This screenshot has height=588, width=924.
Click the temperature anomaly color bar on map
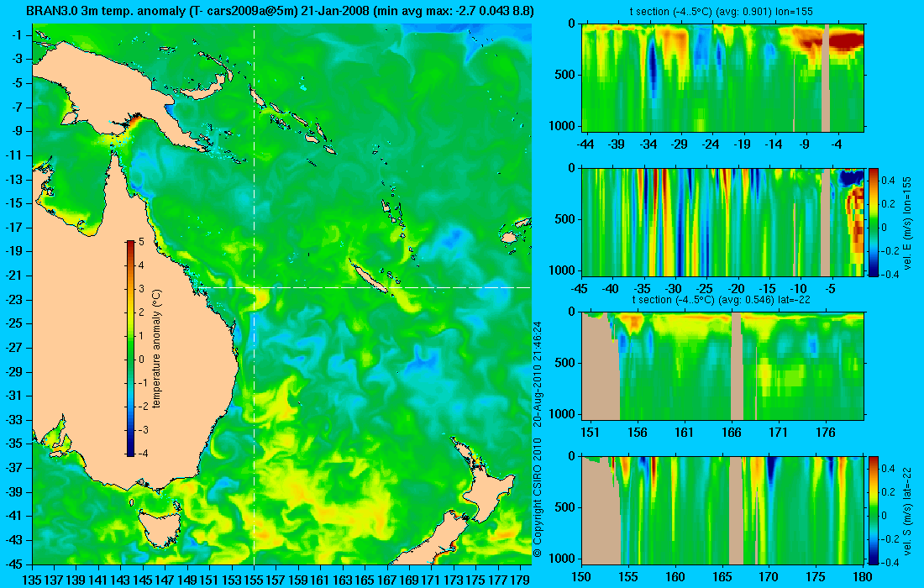pos(130,349)
